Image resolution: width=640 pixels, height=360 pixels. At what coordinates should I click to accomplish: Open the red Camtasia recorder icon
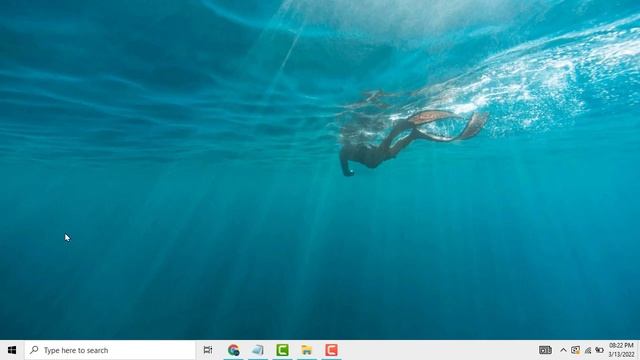pyautogui.click(x=331, y=350)
